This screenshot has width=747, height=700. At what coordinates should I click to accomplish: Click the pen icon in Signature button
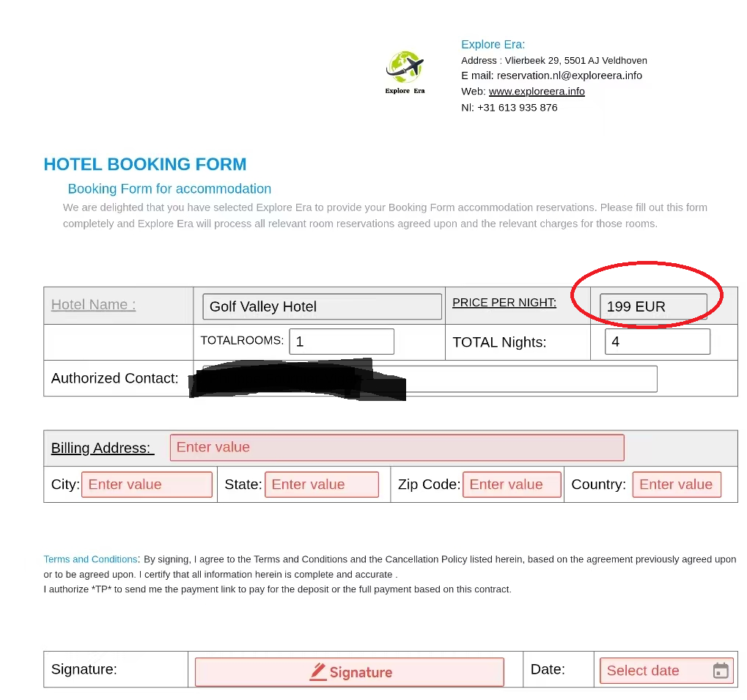coord(318,672)
